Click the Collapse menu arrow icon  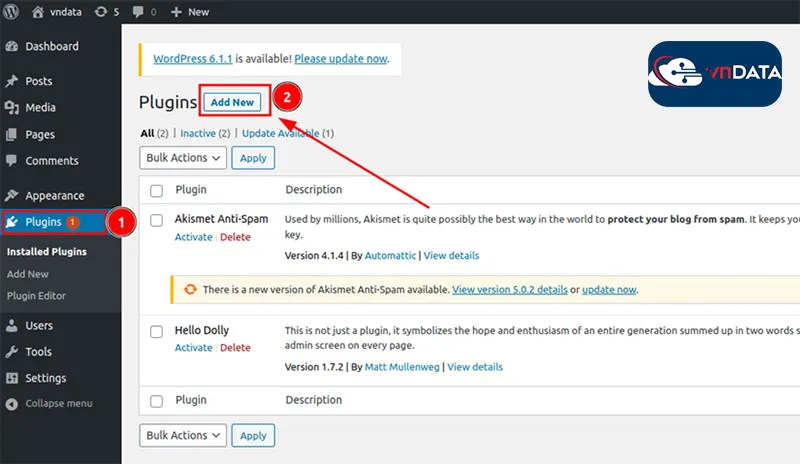click(12, 404)
